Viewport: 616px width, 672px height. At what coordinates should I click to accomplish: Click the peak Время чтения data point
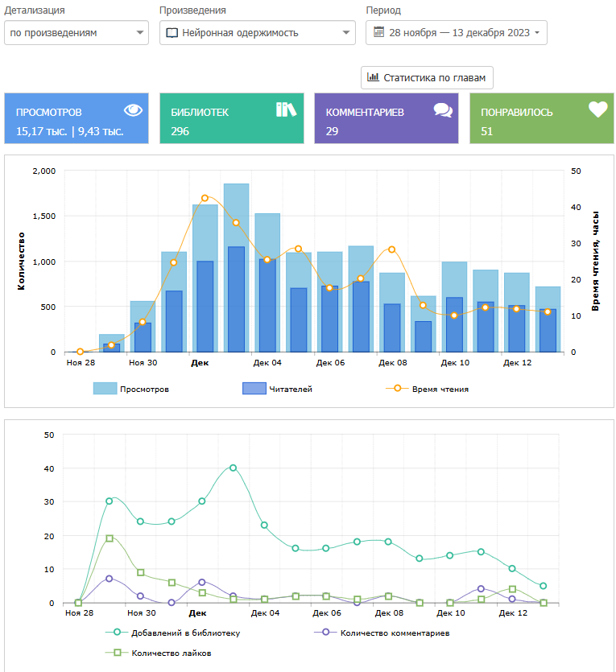coord(205,198)
